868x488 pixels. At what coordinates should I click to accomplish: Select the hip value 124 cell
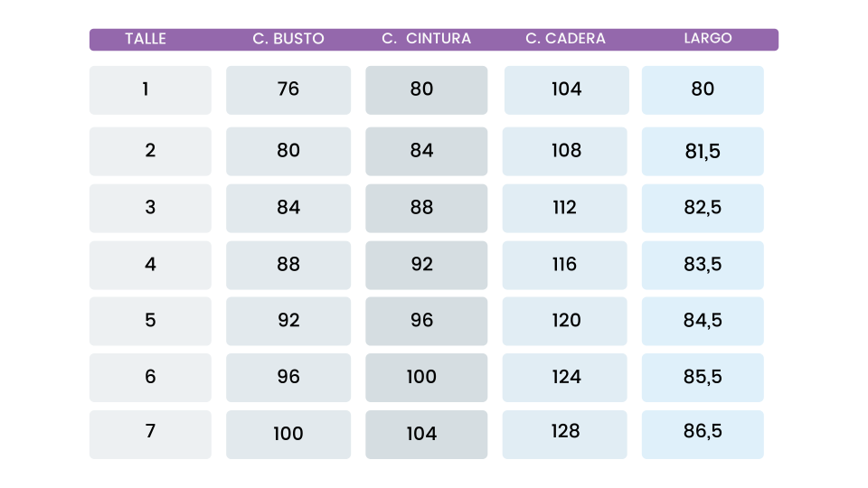coord(564,377)
